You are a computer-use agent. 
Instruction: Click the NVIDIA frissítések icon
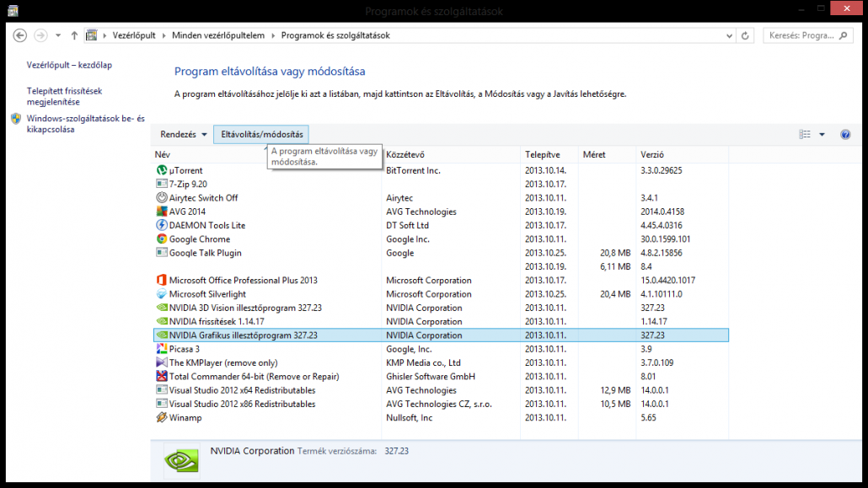tap(162, 321)
